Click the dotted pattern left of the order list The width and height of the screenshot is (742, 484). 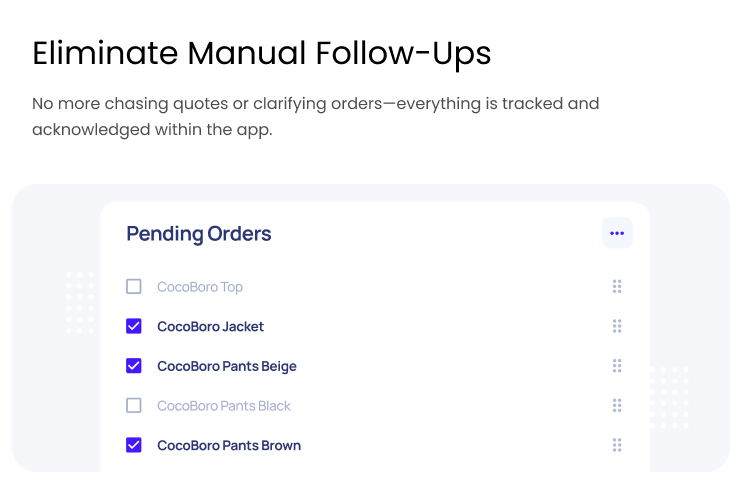coord(80,302)
